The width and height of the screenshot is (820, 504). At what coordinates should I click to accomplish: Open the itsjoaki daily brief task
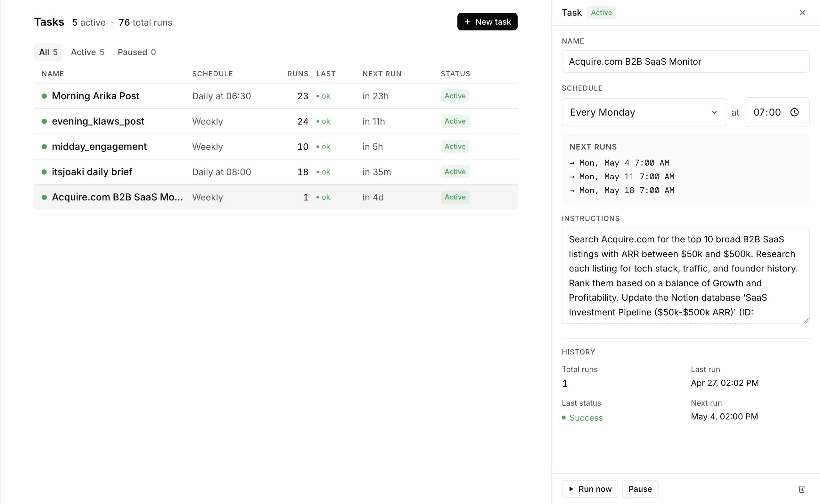coord(92,172)
